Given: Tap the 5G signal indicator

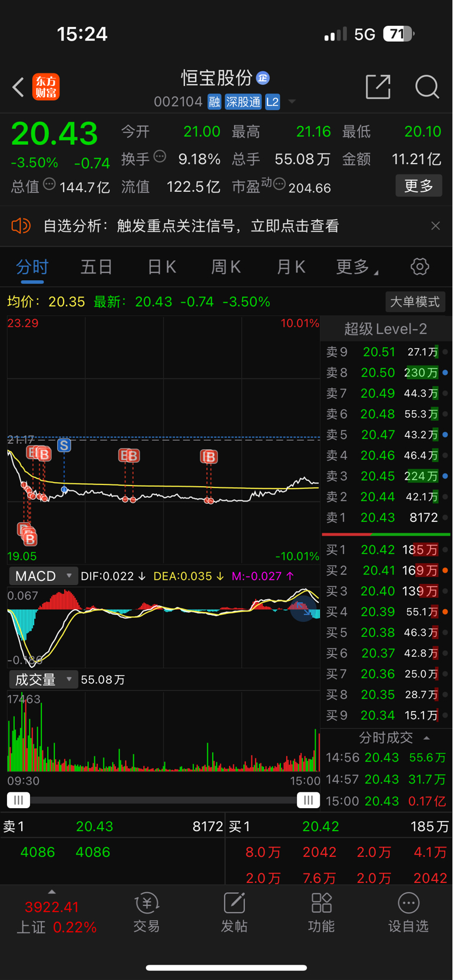Looking at the screenshot, I should point(365,35).
